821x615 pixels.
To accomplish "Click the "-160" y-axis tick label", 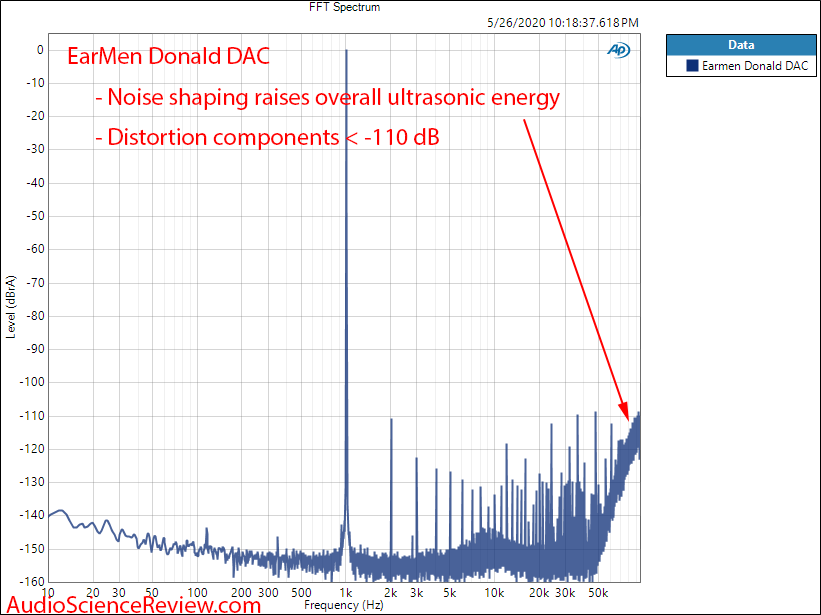I will coord(32,582).
